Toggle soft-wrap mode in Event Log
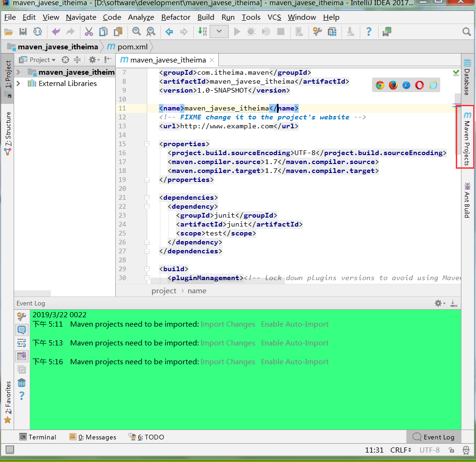This screenshot has width=476, height=462. click(x=22, y=343)
